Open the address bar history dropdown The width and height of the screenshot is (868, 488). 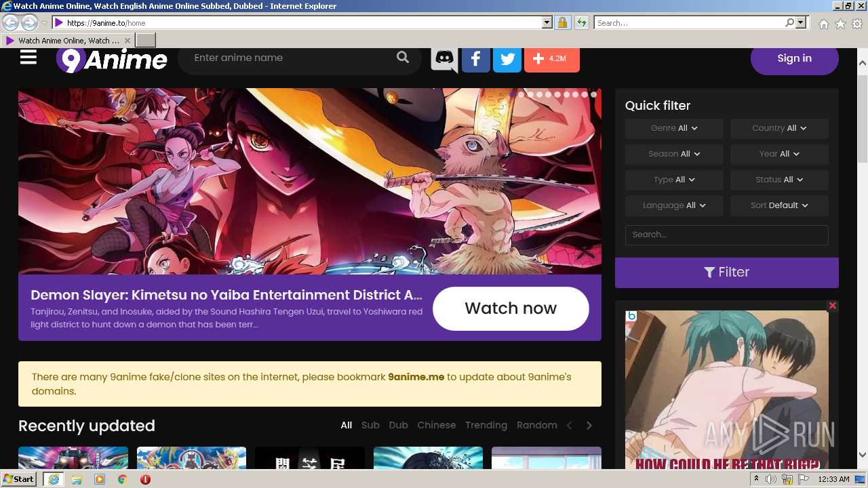(547, 22)
